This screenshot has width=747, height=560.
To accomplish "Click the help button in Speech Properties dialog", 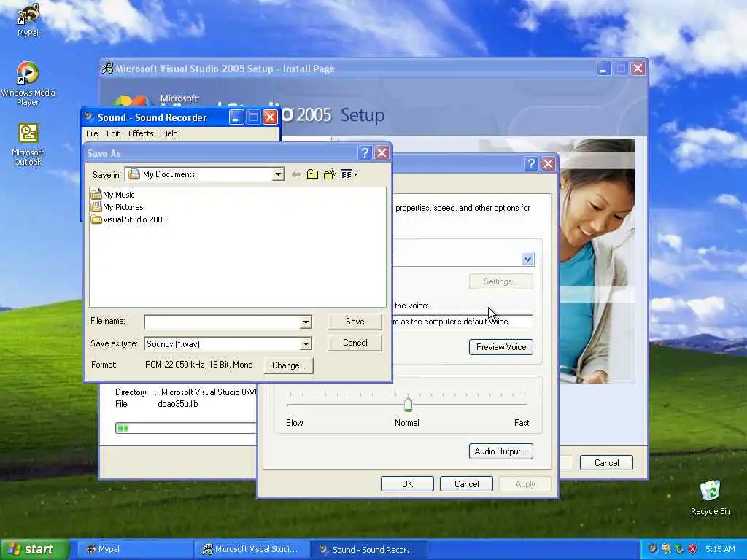I will click(531, 164).
